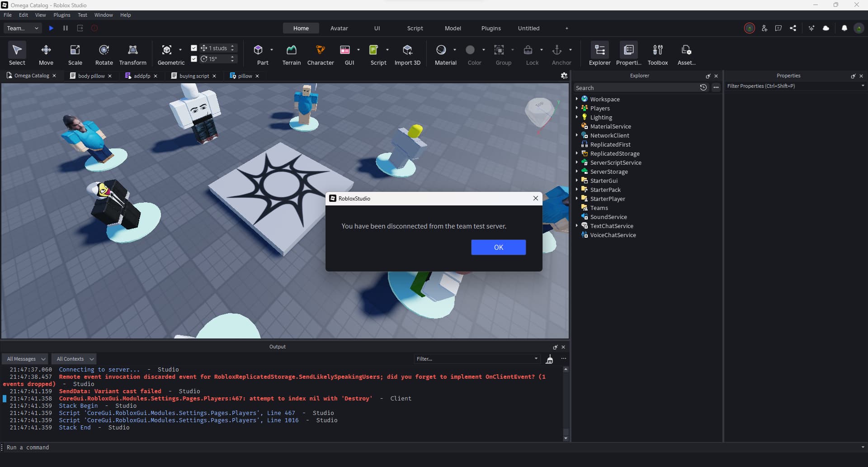Open the All Contexts dropdown

(74, 359)
